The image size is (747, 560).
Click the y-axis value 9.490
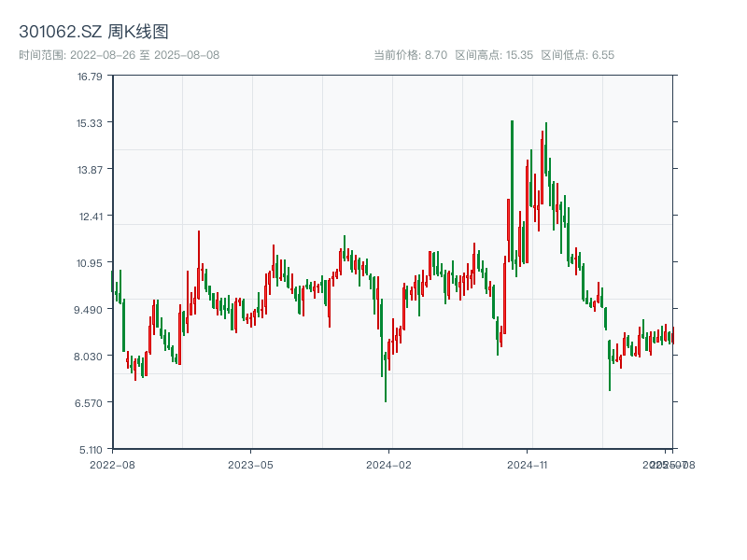[x=88, y=310]
